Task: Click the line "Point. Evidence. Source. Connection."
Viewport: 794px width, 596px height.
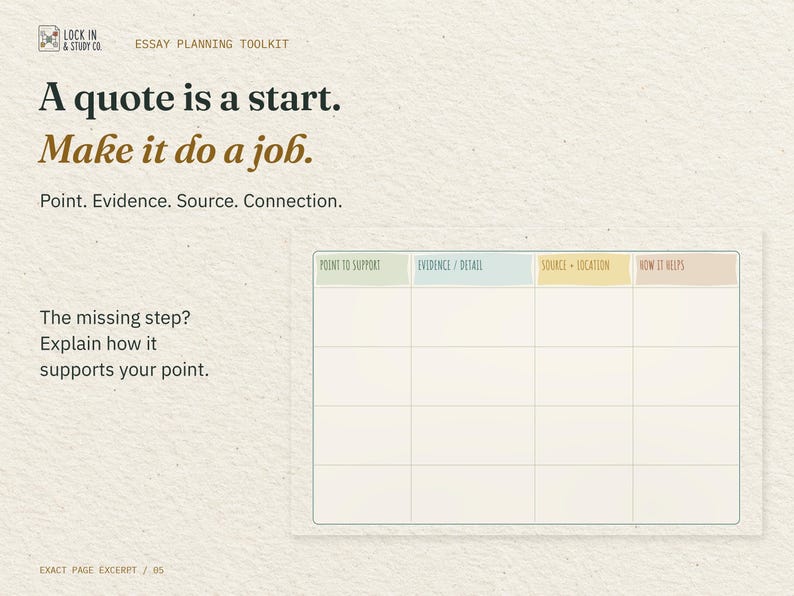Action: 191,201
